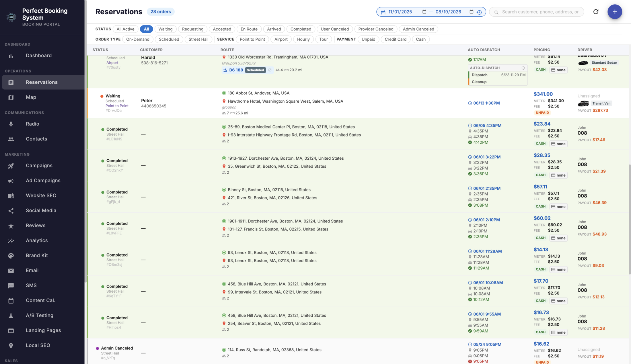Filter status by Requesting
The image size is (631, 364).
193,29
